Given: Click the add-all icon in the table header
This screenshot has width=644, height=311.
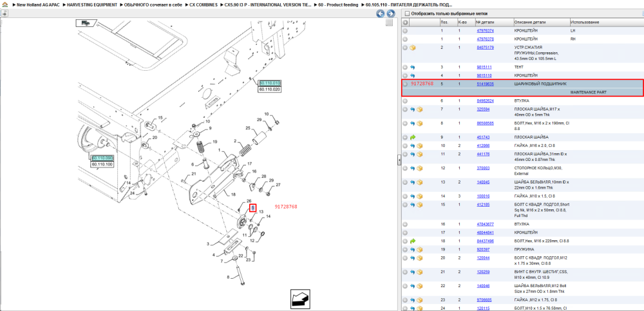Looking at the screenshot, I should pos(405,22).
